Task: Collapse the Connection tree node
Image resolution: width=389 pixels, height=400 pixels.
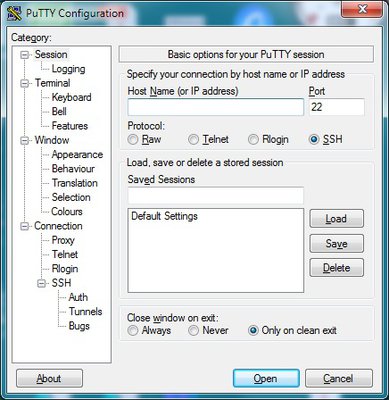Action: (24, 226)
